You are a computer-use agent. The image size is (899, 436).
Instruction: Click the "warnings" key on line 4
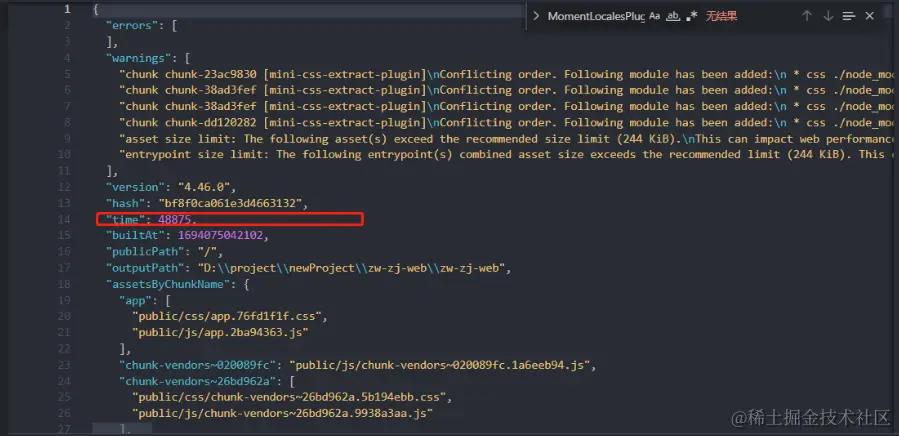tap(138, 58)
